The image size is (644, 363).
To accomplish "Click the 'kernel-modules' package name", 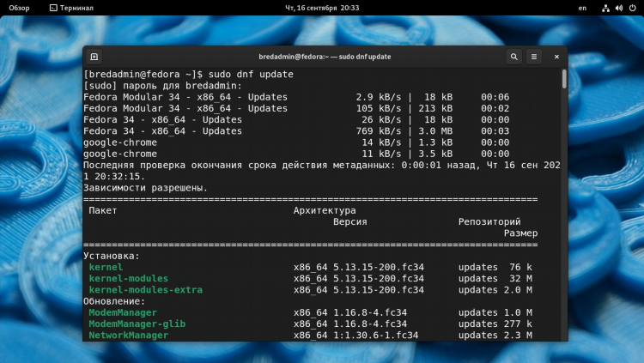I will tap(129, 279).
